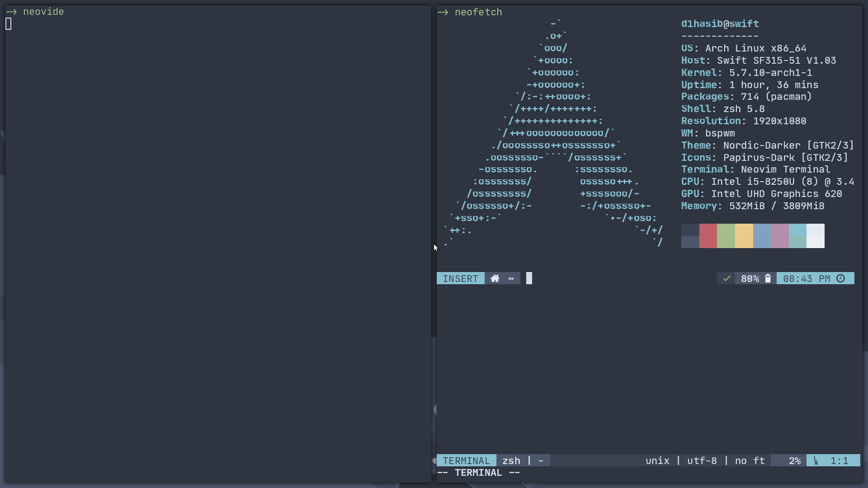The width and height of the screenshot is (868, 488).
Task: Open the zsh buffer segment in statusline
Action: (x=511, y=460)
